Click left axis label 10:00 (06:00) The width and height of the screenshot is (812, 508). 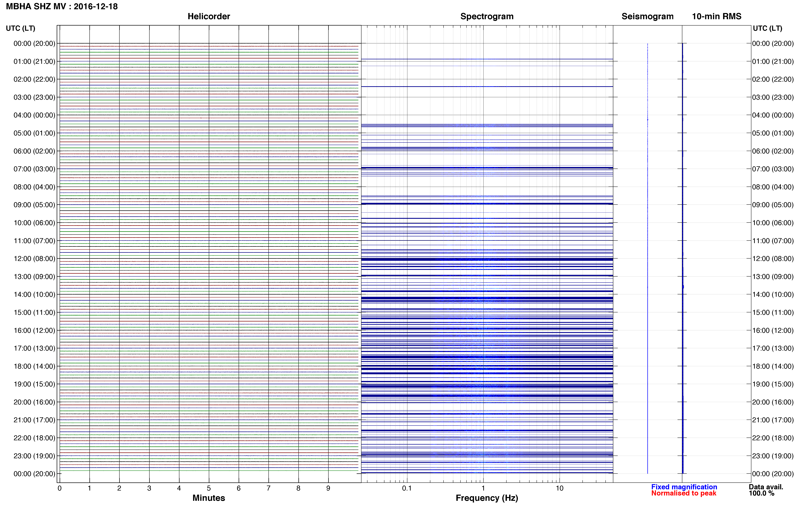(x=34, y=223)
